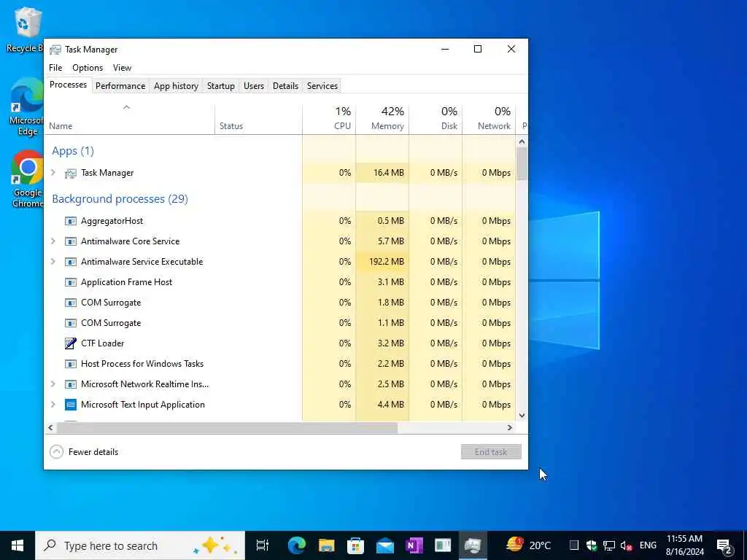Image resolution: width=747 pixels, height=560 pixels.
Task: Click the network status tray icon
Action: pos(609,545)
